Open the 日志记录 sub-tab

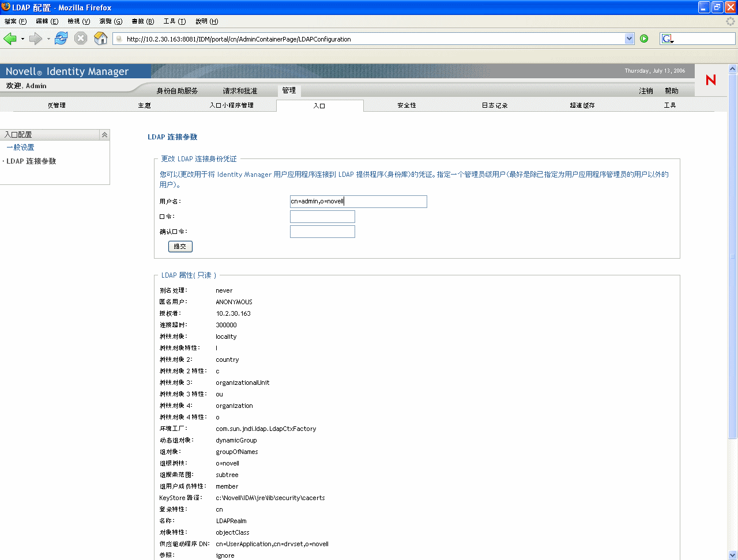click(495, 105)
